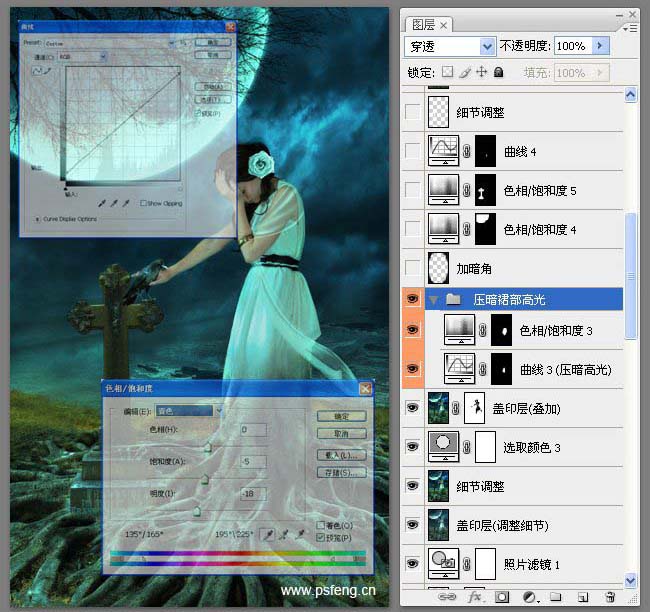650x612 pixels.
Task: Click the 色相(H) hue slider handle
Action: point(208,447)
